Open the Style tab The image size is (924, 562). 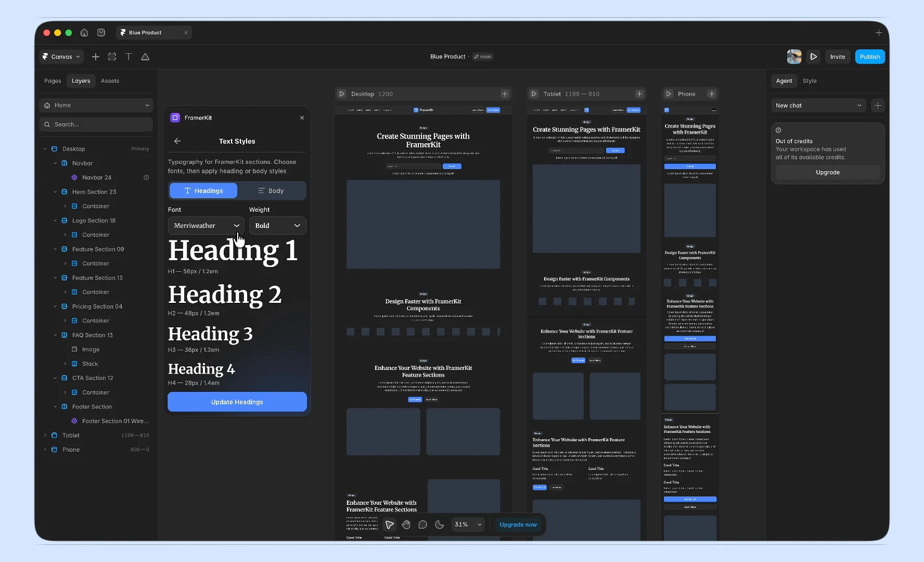point(810,81)
